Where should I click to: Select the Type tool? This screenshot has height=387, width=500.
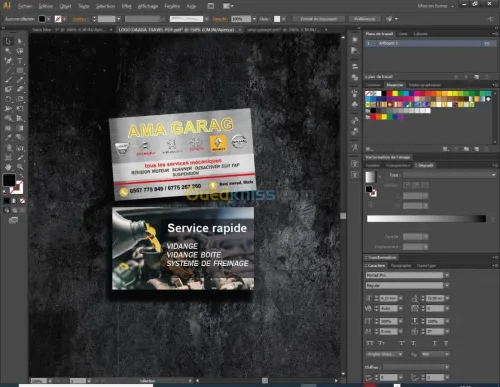[x=20, y=61]
